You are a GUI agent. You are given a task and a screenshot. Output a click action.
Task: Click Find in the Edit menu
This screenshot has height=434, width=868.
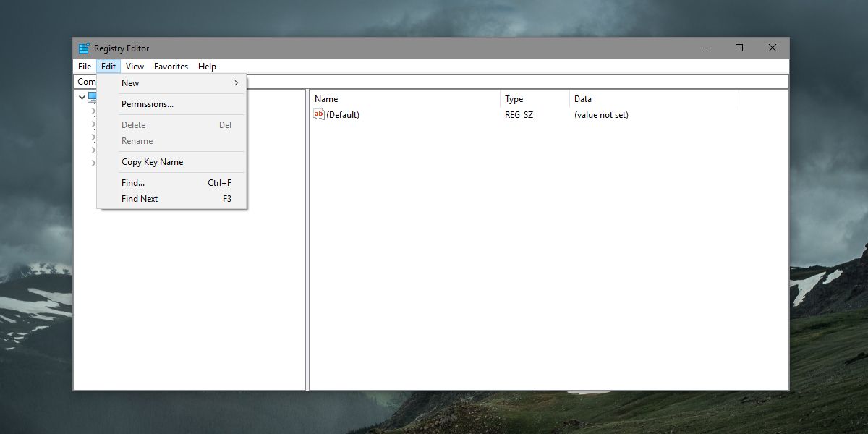(132, 183)
